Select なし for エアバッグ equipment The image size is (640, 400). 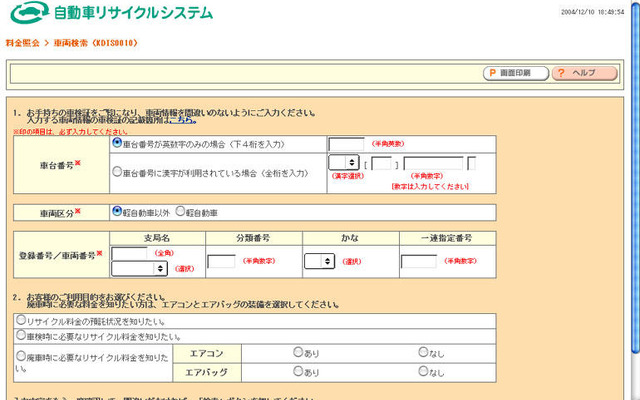[x=423, y=372]
